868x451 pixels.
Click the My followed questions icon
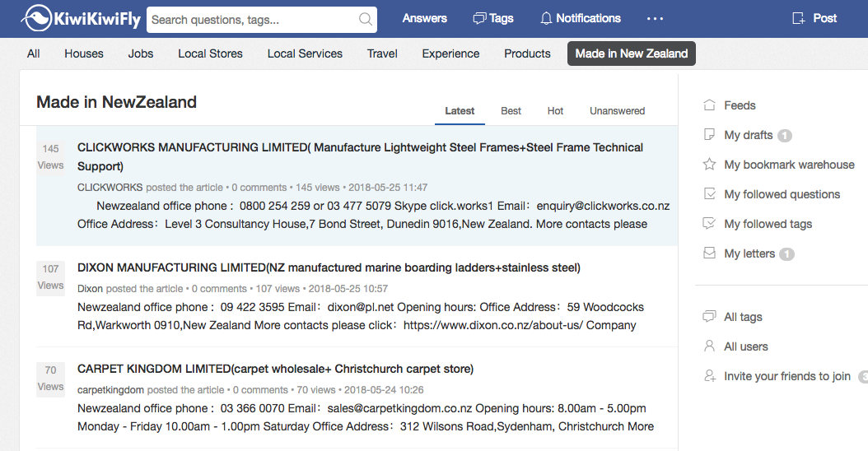pos(709,193)
